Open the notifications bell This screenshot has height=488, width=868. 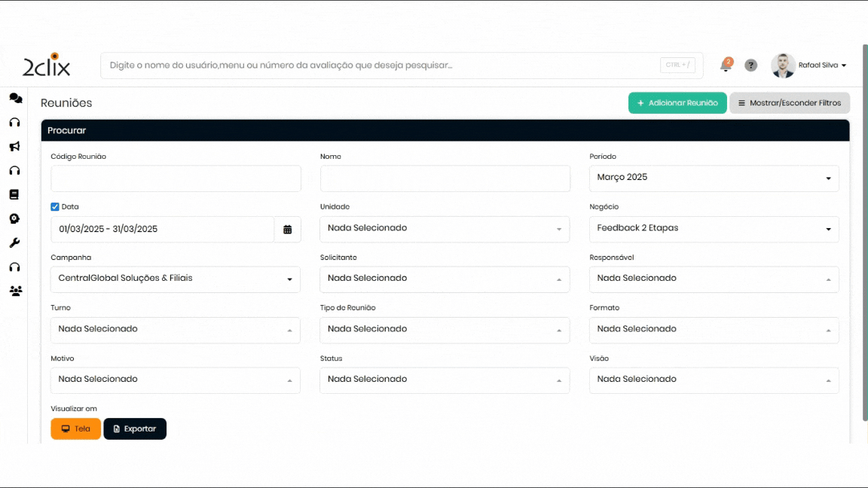(725, 66)
